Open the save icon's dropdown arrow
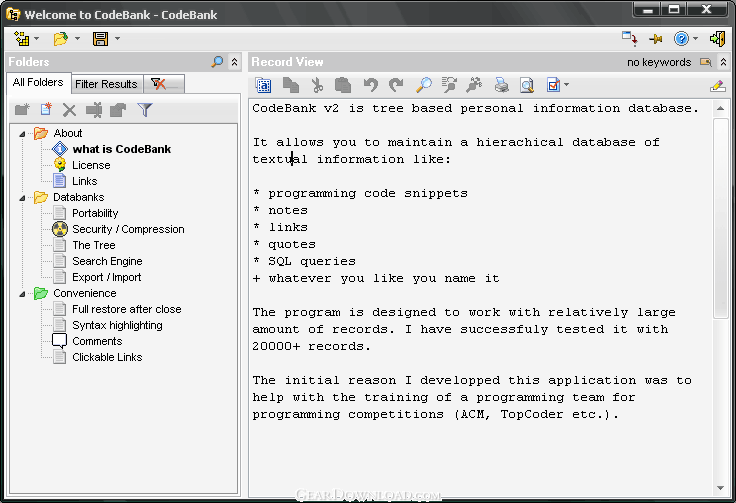Screen dimensions: 736x503 [x=117, y=38]
